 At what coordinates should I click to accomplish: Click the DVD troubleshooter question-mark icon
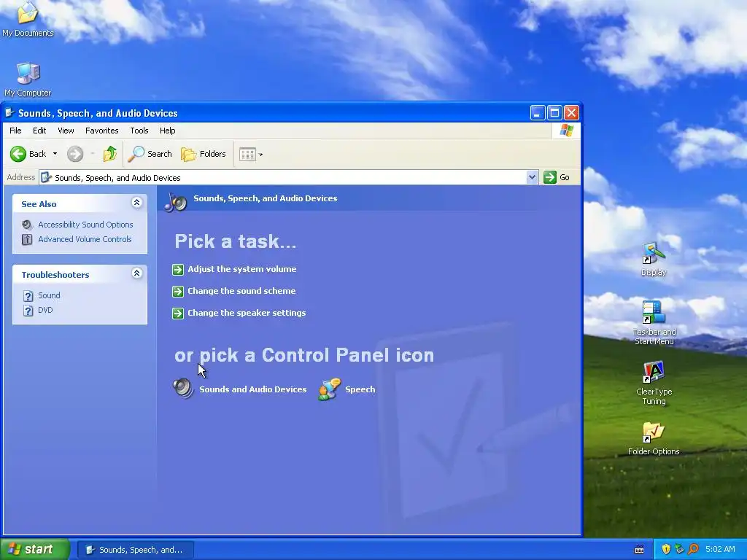pos(28,311)
